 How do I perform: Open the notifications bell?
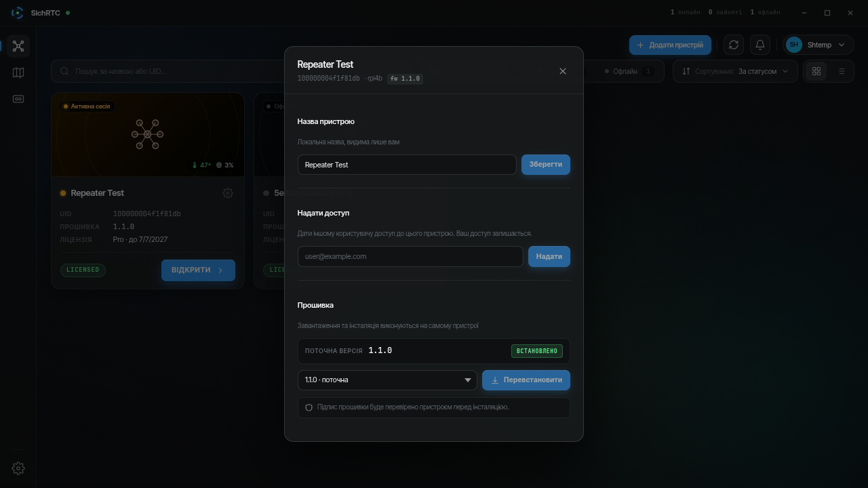[760, 45]
